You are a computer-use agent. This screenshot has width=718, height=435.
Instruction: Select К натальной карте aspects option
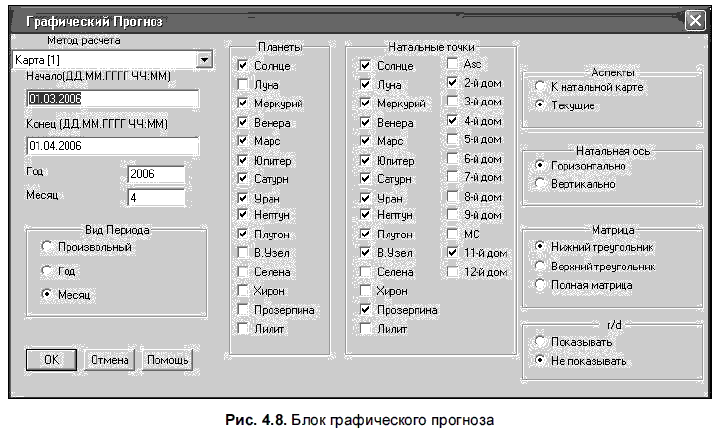point(540,86)
